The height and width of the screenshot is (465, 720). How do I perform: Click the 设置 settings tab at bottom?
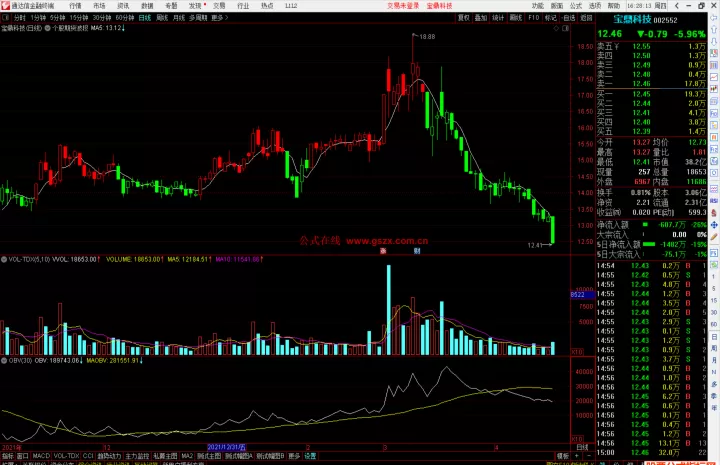tap(310, 456)
